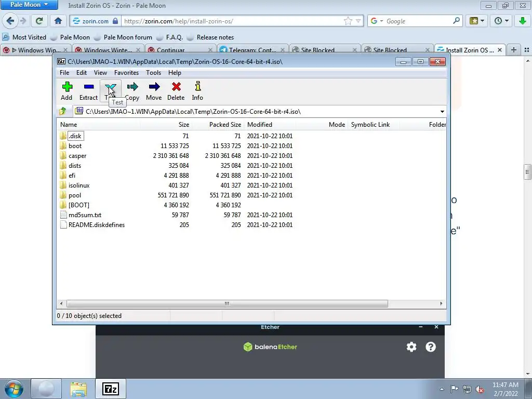Click the horizontal scrollbar in the 7-Zip list

[x=227, y=303]
